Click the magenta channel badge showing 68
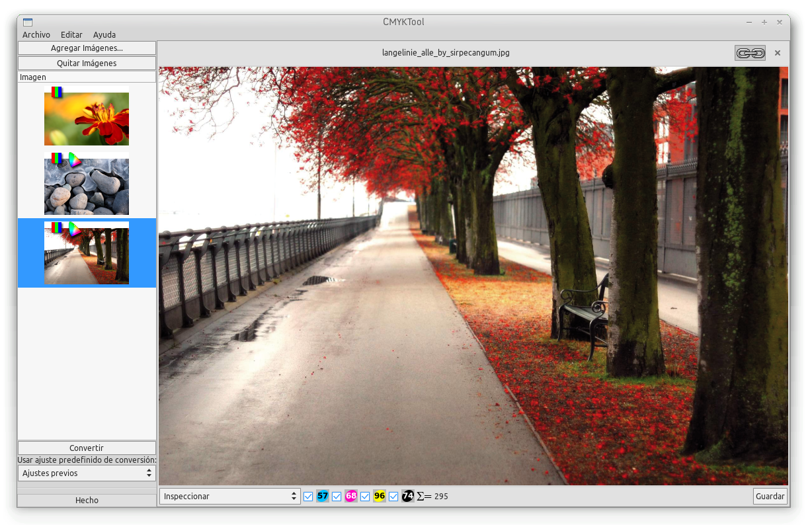The height and width of the screenshot is (525, 812). (x=351, y=496)
